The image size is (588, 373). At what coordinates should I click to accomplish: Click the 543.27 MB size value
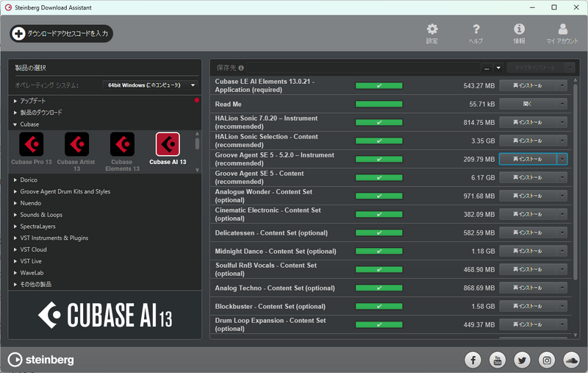pyautogui.click(x=479, y=85)
